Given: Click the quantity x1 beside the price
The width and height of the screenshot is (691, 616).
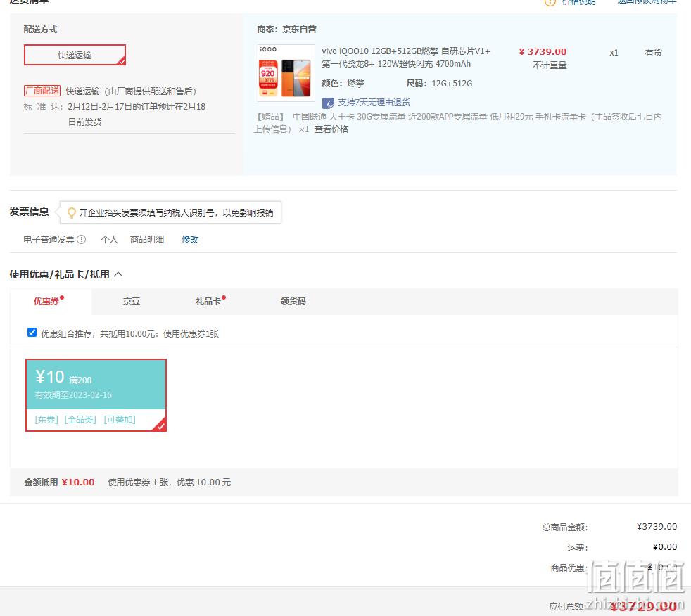Looking at the screenshot, I should [614, 53].
